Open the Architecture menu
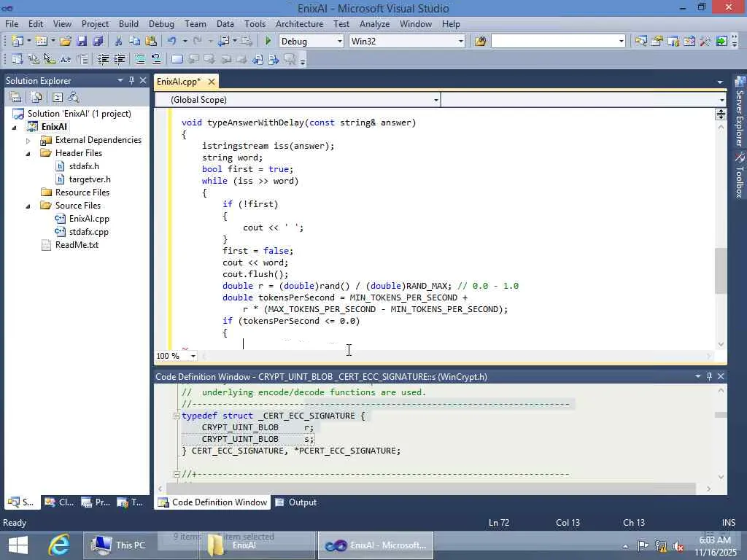747x560 pixels. 299,24
